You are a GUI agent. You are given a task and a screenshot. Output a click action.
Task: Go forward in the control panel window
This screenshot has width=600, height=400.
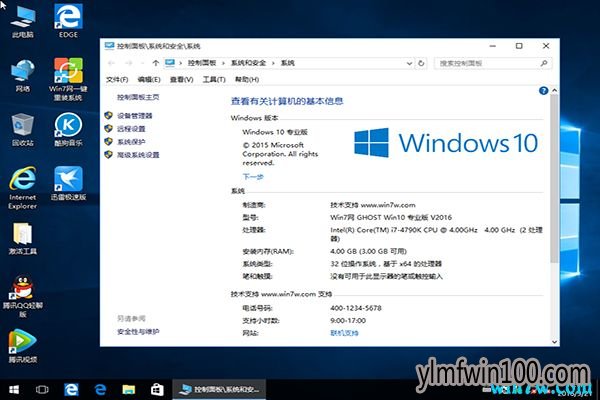point(129,63)
